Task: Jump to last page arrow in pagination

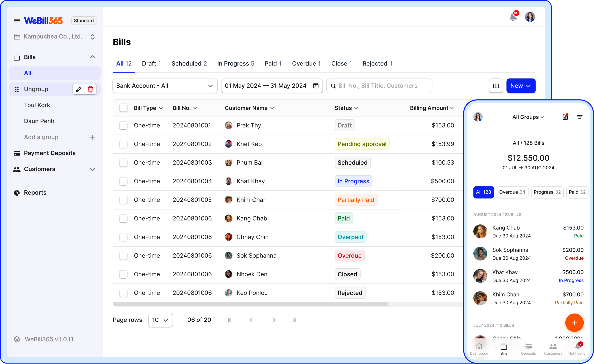Action: coord(294,320)
